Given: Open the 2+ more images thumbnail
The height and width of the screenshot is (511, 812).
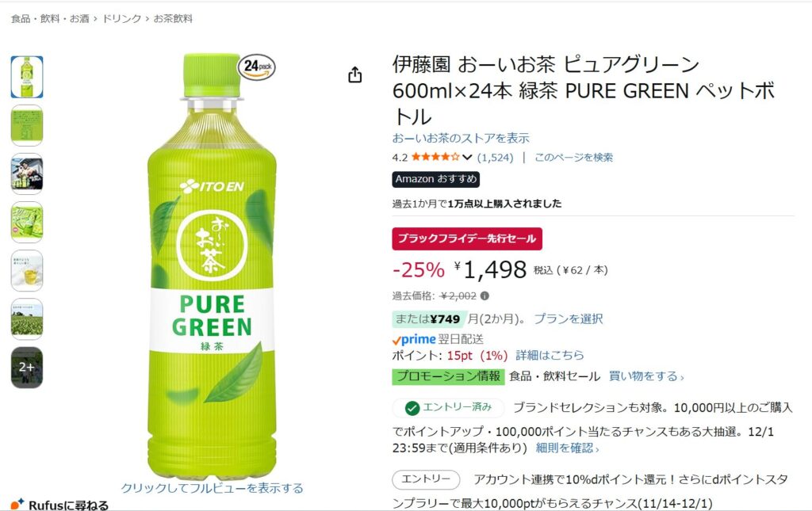Looking at the screenshot, I should [27, 367].
